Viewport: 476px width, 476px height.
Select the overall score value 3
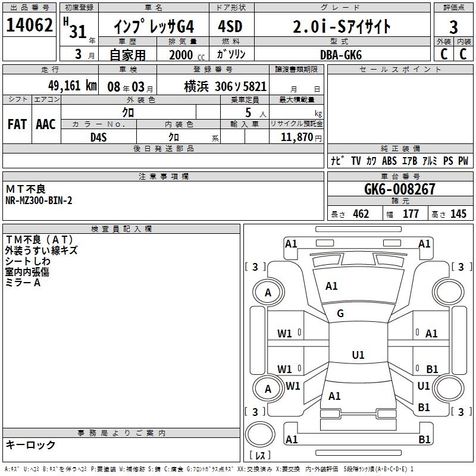(453, 27)
